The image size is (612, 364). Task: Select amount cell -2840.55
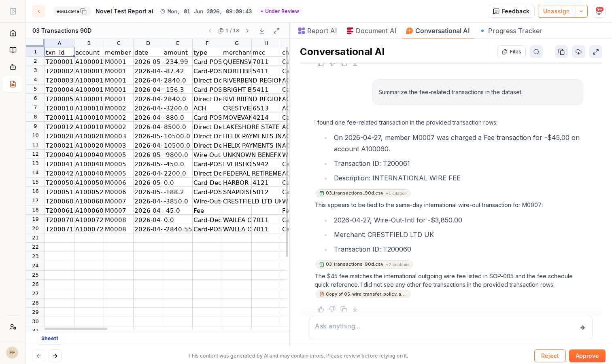178,229
